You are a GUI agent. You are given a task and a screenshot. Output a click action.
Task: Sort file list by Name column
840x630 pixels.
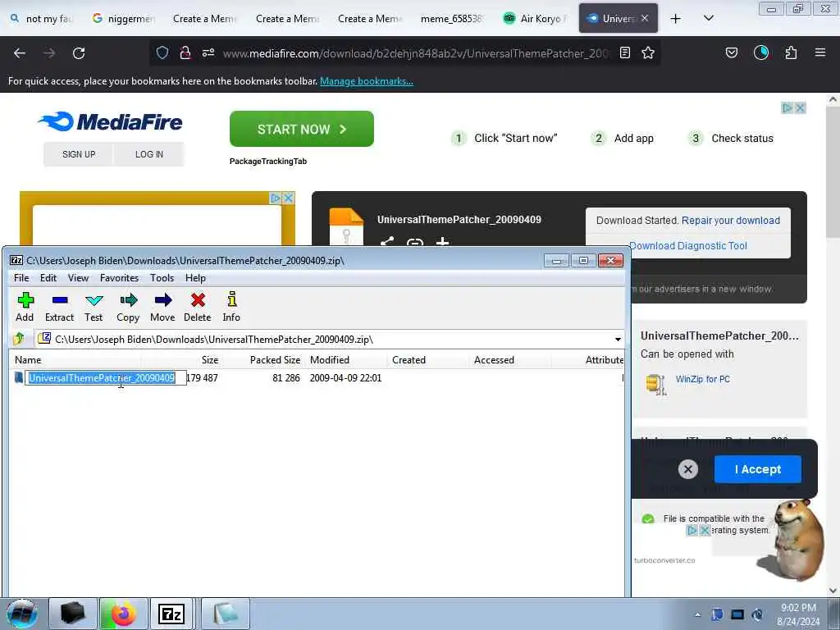click(x=75, y=360)
